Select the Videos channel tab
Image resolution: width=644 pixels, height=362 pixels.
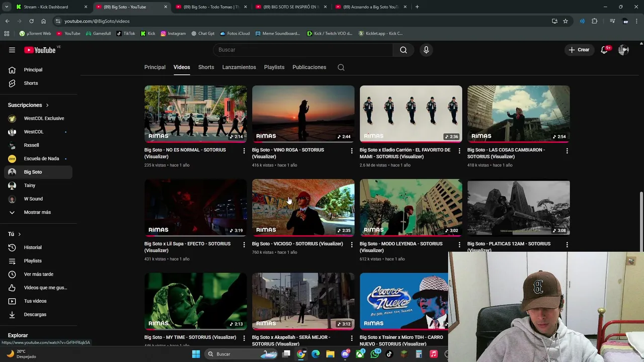182,67
